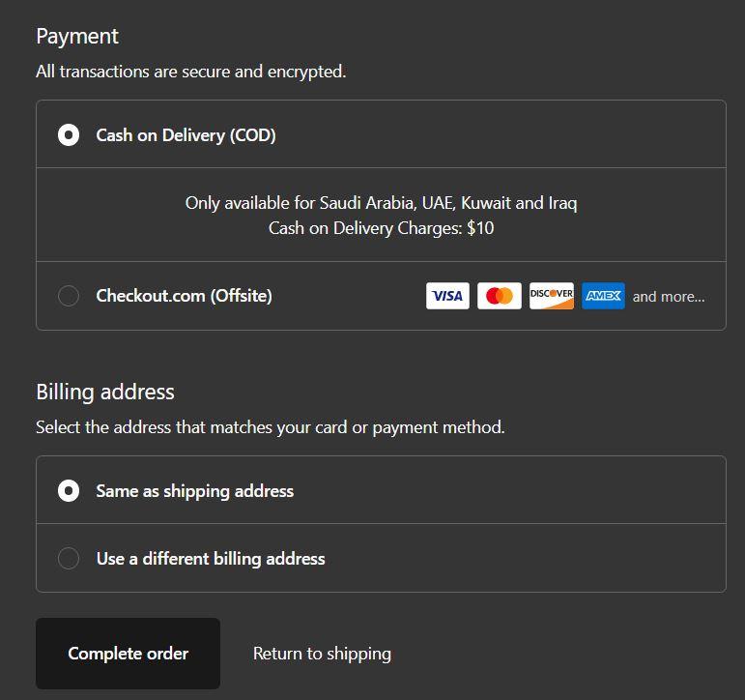Click the Payment section heading
Image resolution: width=745 pixels, height=700 pixels.
pyautogui.click(x=77, y=37)
